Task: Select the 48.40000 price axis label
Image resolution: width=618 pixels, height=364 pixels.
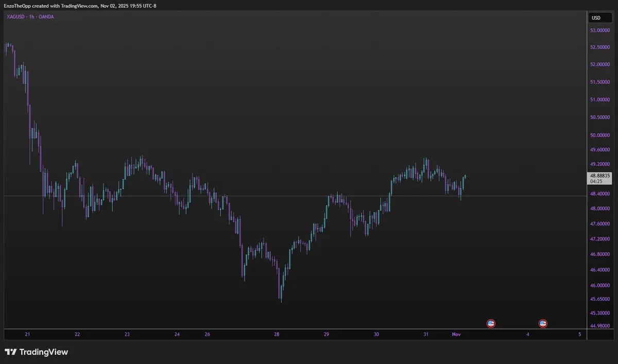Action: (x=600, y=194)
